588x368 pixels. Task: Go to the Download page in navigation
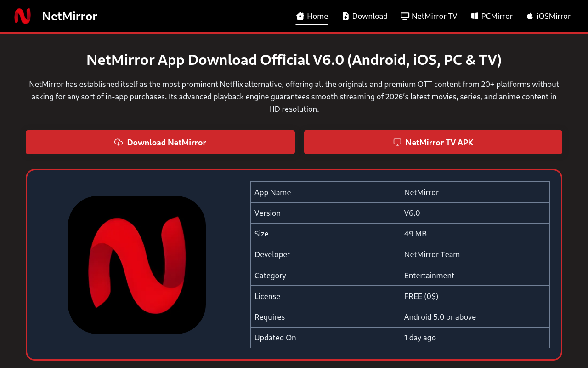[365, 16]
